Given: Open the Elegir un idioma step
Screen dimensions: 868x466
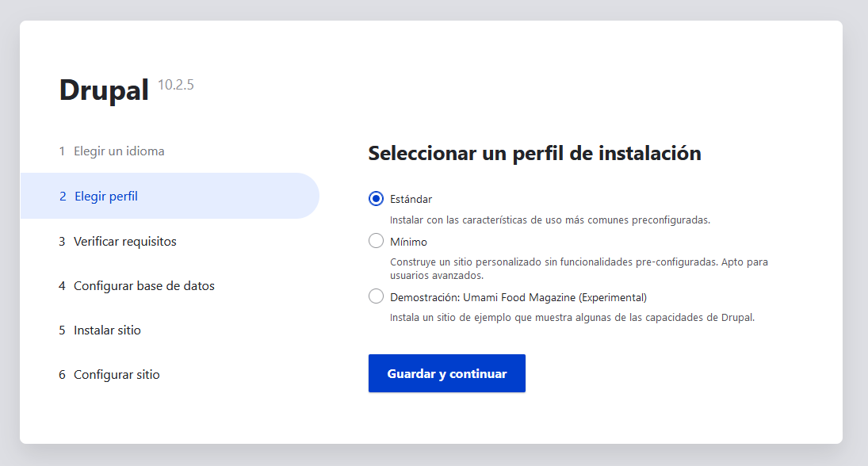Looking at the screenshot, I should pos(119,151).
